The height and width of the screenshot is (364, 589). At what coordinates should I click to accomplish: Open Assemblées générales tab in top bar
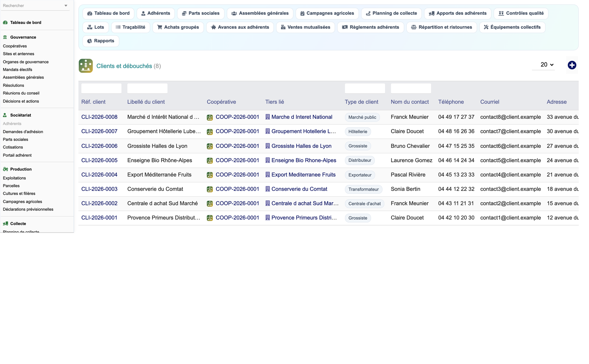(260, 13)
